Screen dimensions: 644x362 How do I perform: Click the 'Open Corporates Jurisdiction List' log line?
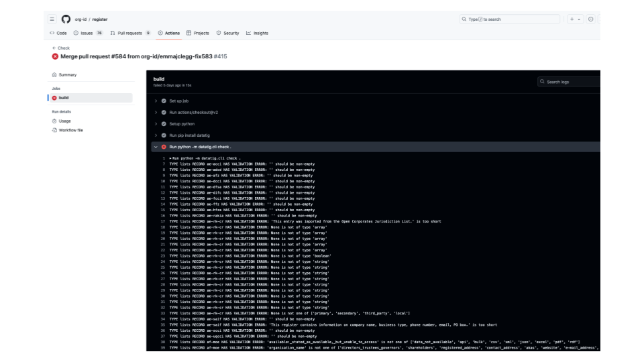coord(305,222)
